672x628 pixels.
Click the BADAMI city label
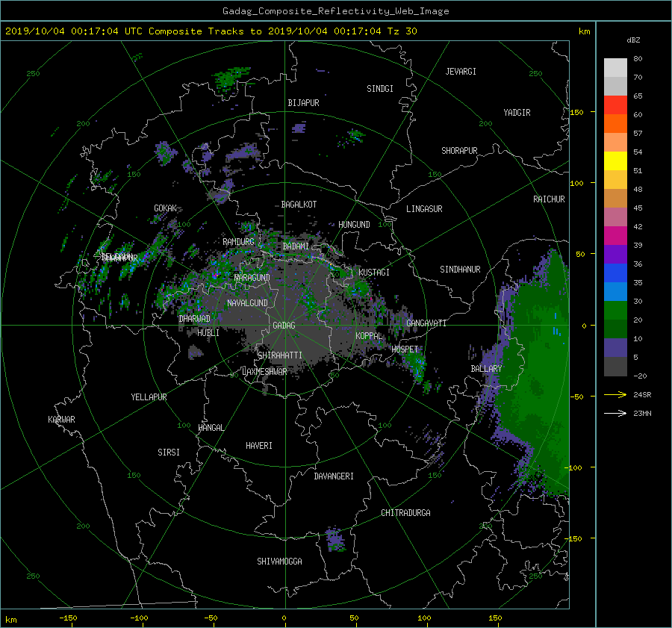click(x=296, y=246)
